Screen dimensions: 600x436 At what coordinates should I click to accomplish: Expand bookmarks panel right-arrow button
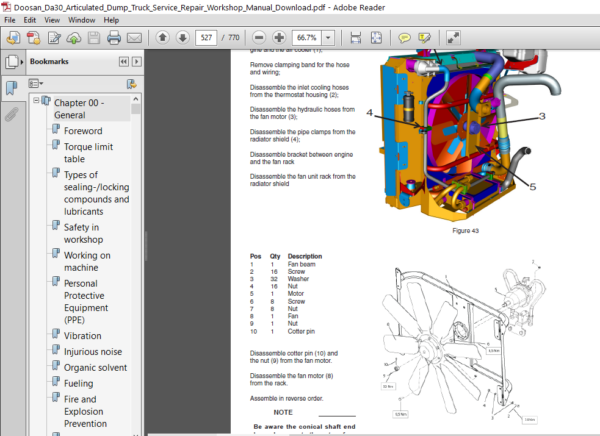click(x=137, y=62)
